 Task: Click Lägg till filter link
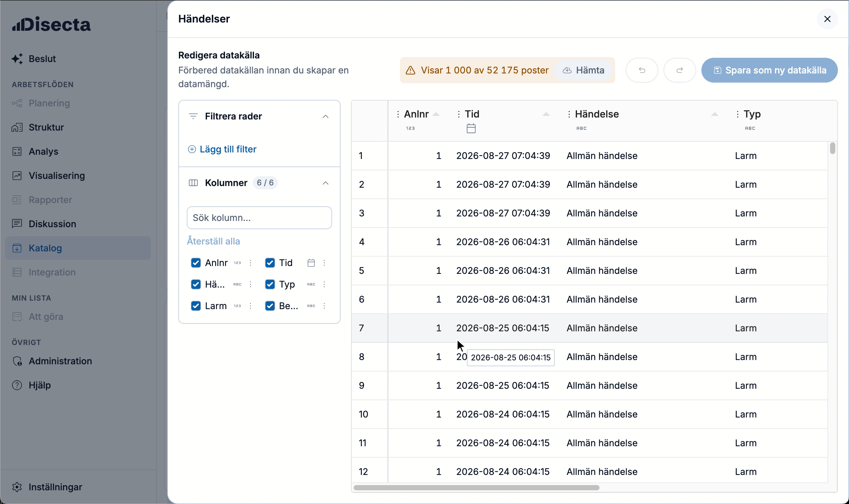pyautogui.click(x=222, y=149)
